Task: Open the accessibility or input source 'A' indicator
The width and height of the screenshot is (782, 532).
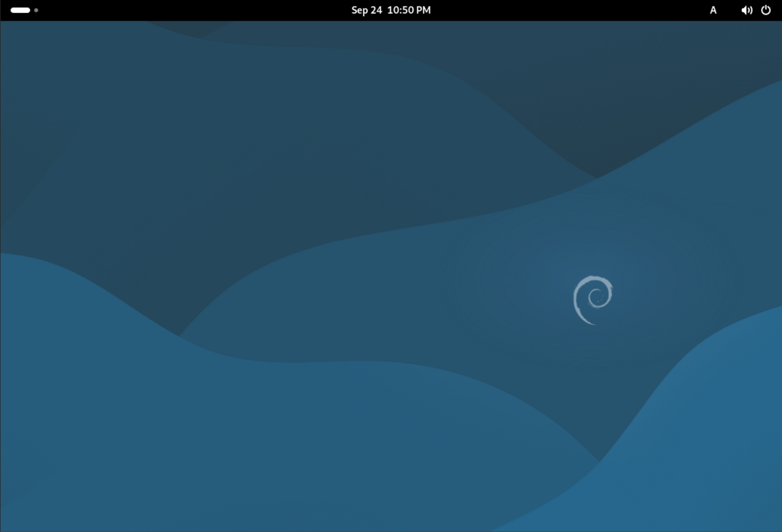Action: pyautogui.click(x=713, y=10)
